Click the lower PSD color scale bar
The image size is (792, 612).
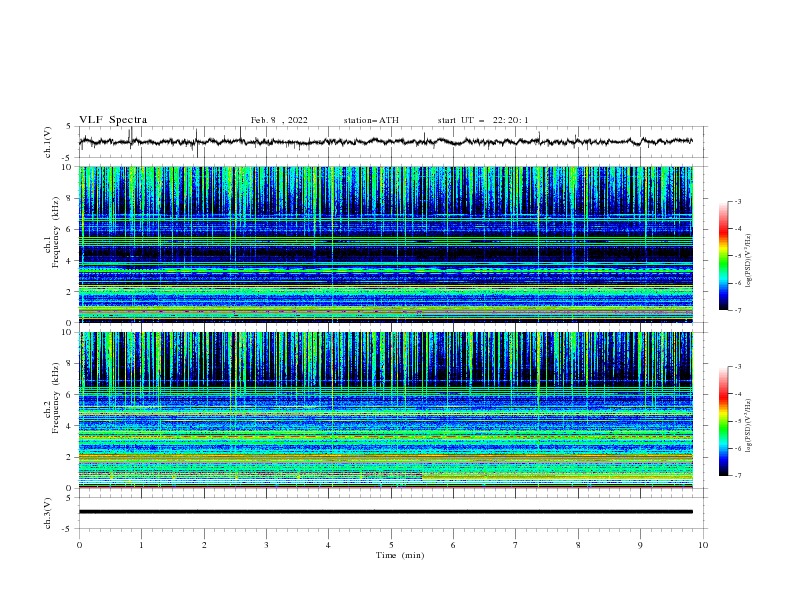point(723,421)
